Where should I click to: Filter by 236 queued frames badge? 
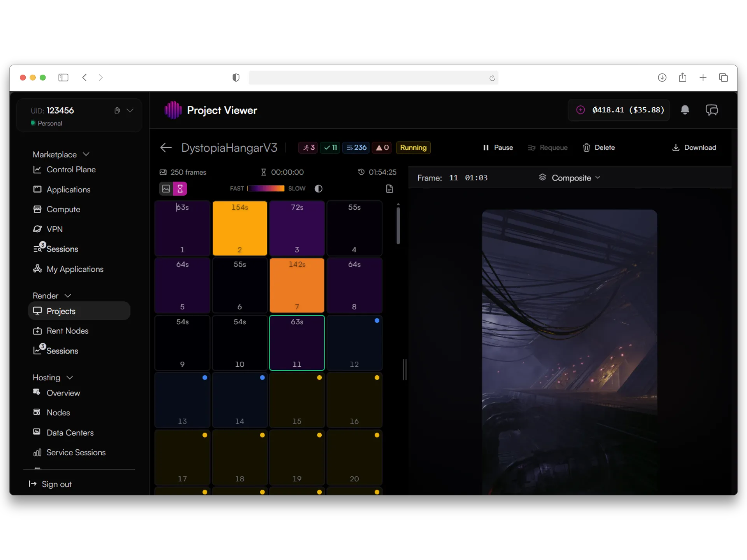(x=356, y=148)
